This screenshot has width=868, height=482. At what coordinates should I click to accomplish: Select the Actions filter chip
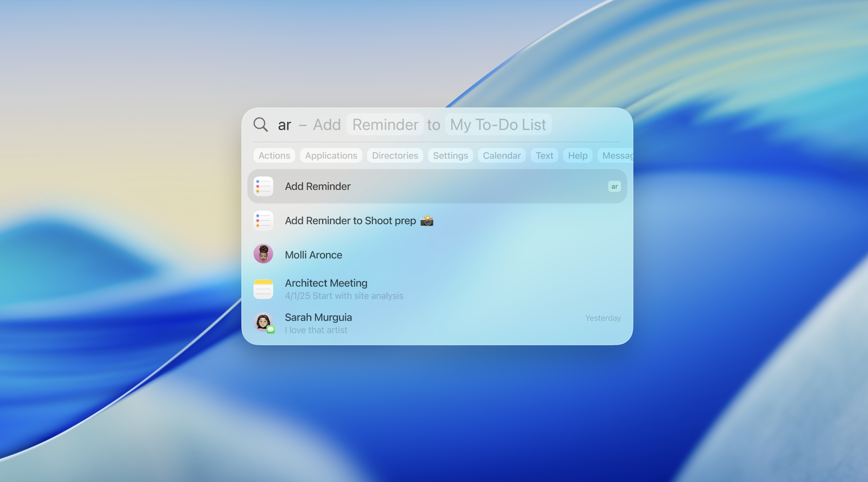pyautogui.click(x=274, y=155)
